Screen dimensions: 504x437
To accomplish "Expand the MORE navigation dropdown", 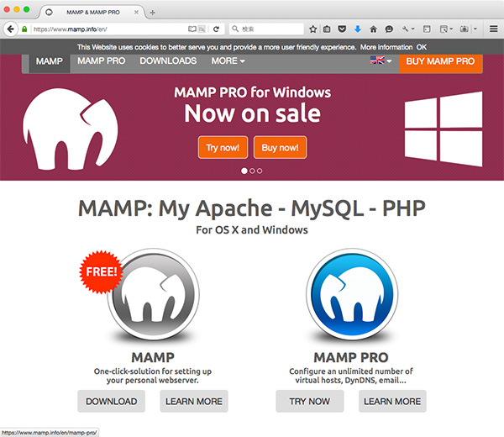I will click(x=228, y=61).
